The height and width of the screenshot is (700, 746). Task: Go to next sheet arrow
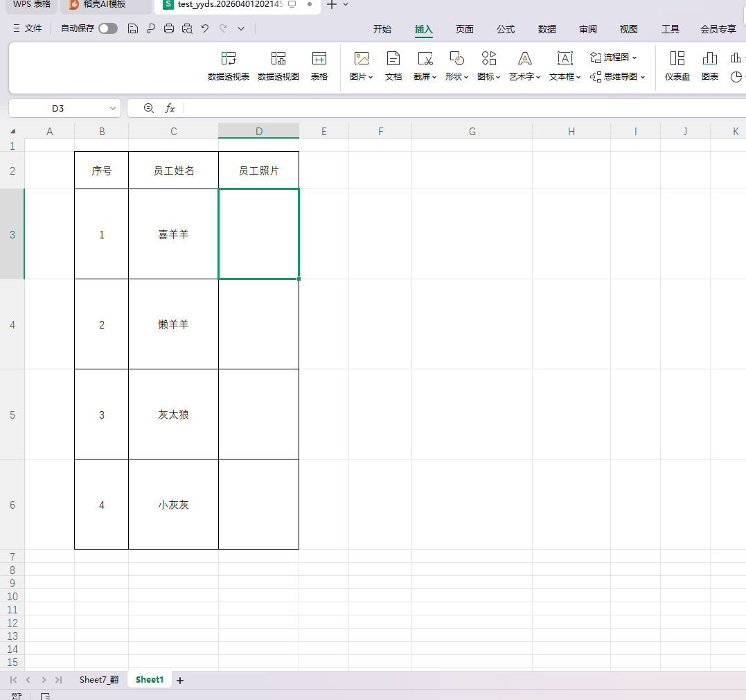click(x=44, y=680)
